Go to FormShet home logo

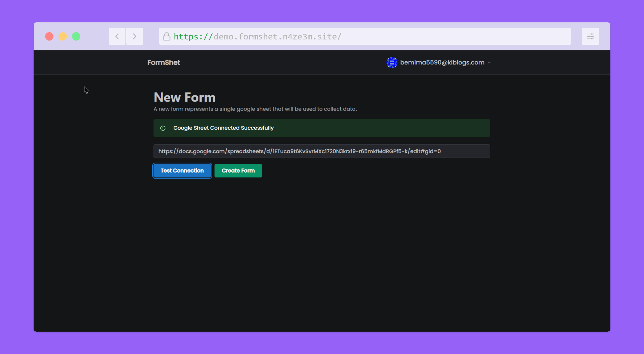coord(164,62)
